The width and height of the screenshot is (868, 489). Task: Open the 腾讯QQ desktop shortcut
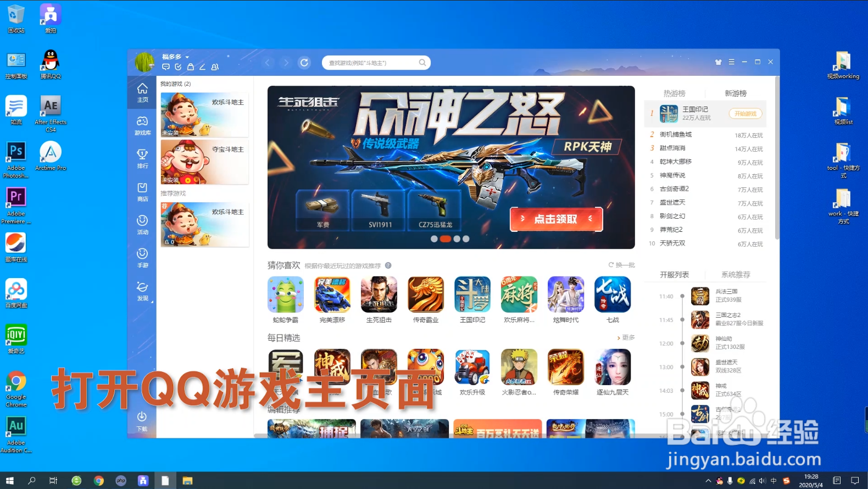[x=51, y=64]
